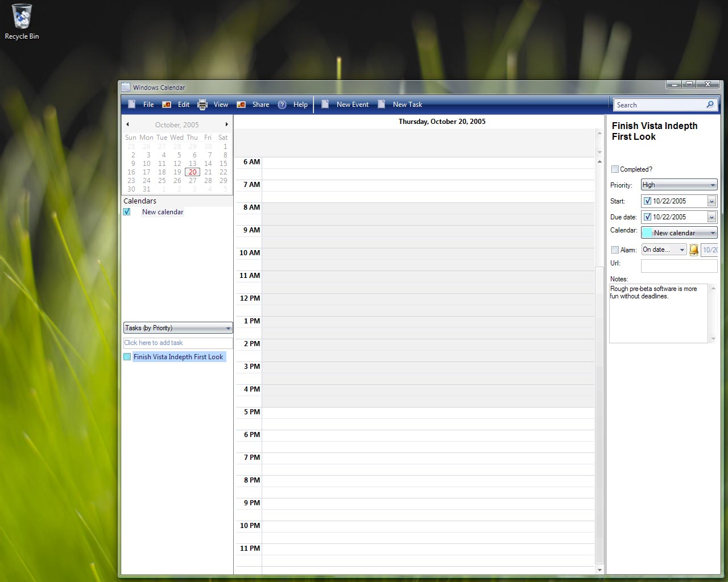This screenshot has width=728, height=582.
Task: Click the 'Click here to add task' field
Action: (x=178, y=343)
